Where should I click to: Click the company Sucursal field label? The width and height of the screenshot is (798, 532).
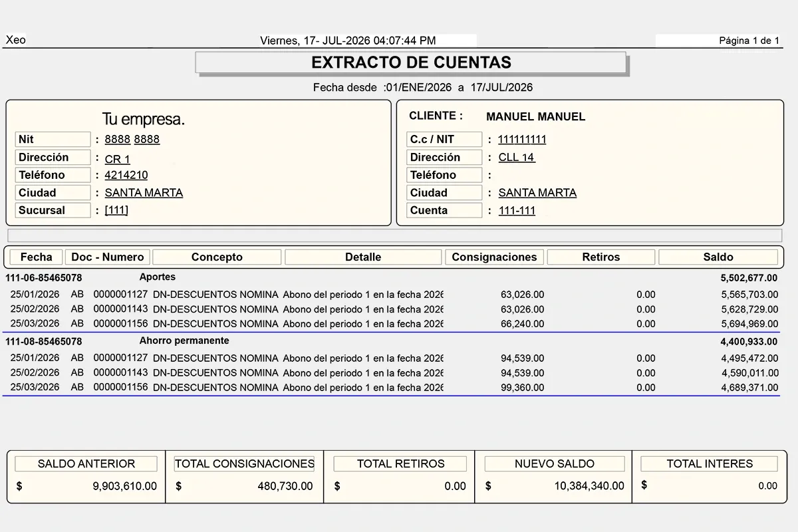coord(53,210)
